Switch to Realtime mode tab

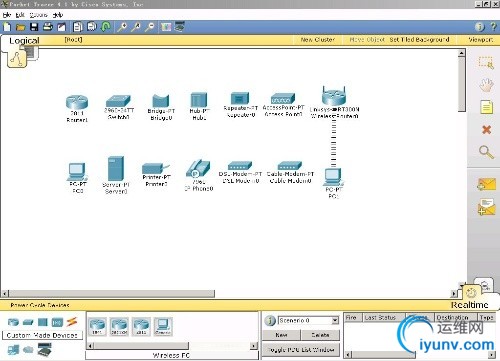tap(469, 305)
